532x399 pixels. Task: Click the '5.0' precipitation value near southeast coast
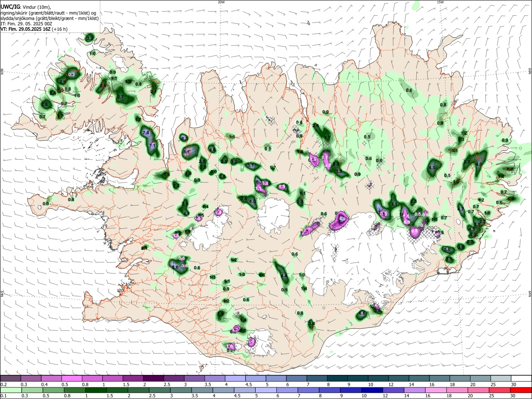(x=447, y=250)
